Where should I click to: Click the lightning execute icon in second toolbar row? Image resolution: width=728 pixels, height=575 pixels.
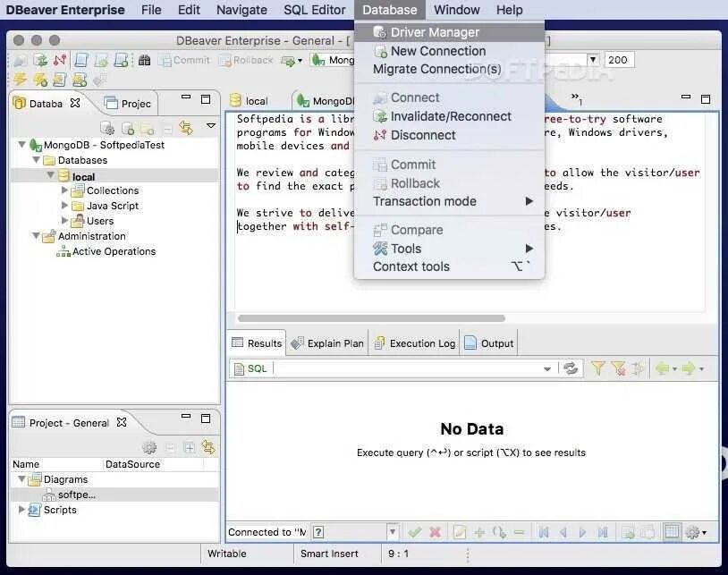(x=20, y=80)
